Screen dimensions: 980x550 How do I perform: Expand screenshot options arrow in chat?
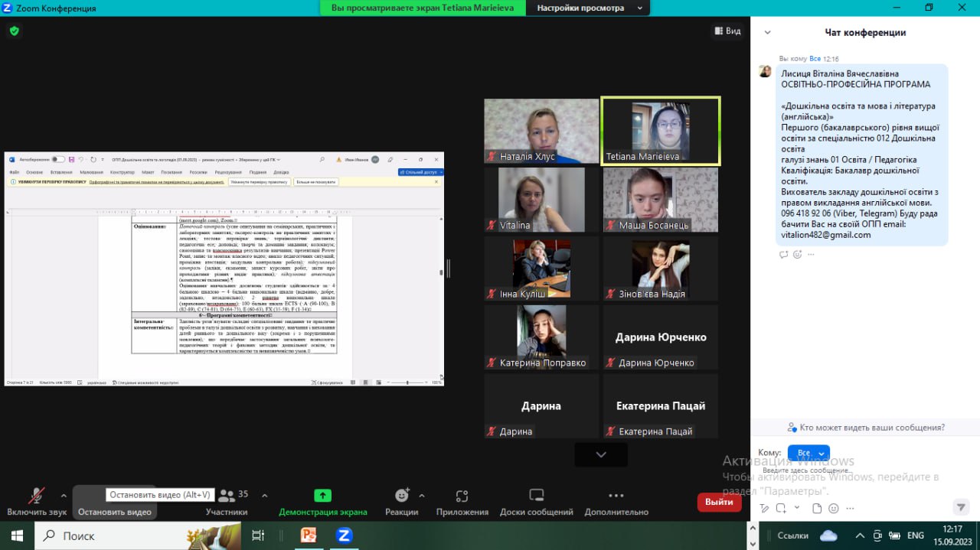[x=797, y=507]
